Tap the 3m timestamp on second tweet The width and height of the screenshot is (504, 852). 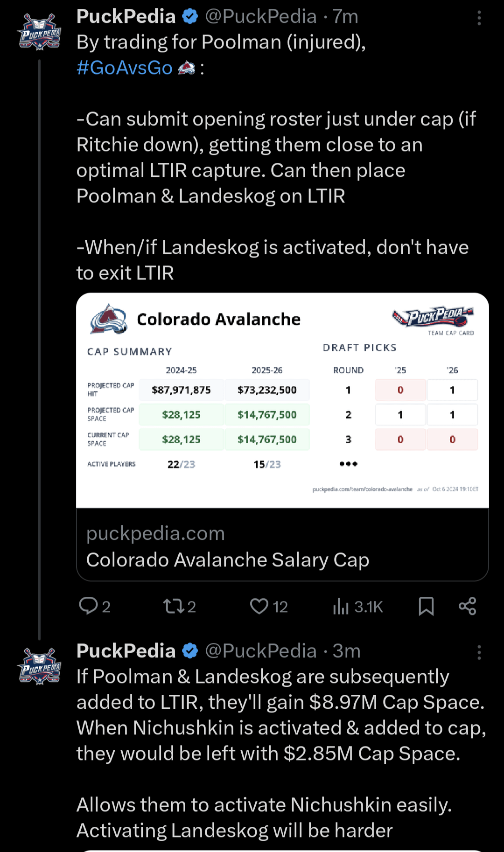click(346, 651)
